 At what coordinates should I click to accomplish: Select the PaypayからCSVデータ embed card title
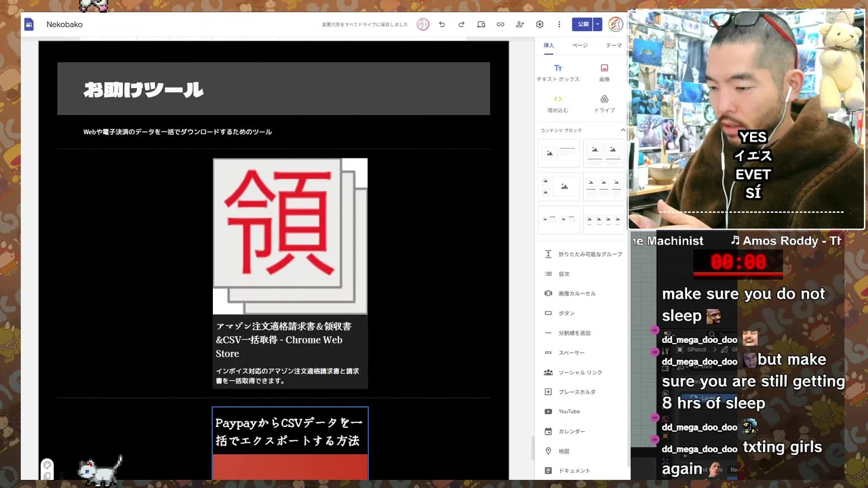click(x=289, y=432)
